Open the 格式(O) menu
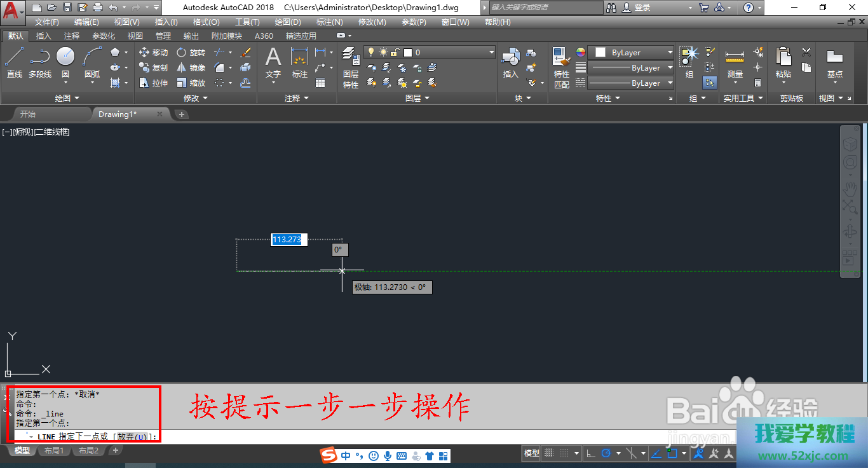Viewport: 868px width, 468px height. (x=206, y=22)
